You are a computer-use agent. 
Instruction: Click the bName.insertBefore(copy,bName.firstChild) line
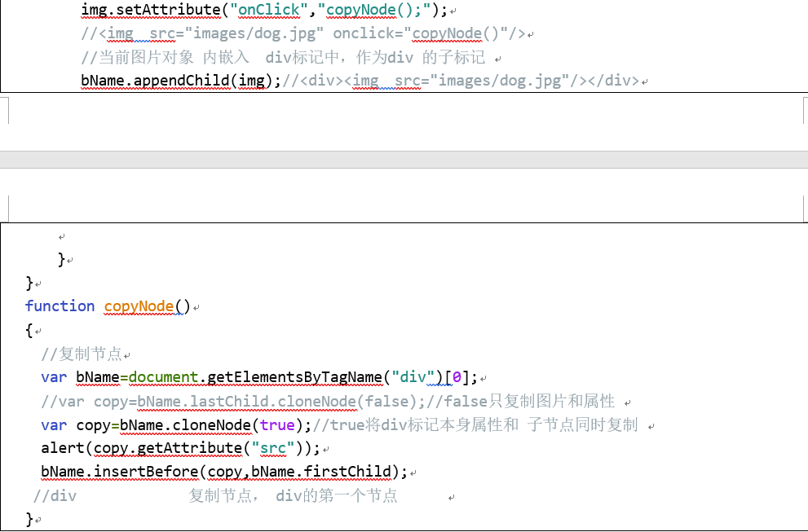click(224, 472)
